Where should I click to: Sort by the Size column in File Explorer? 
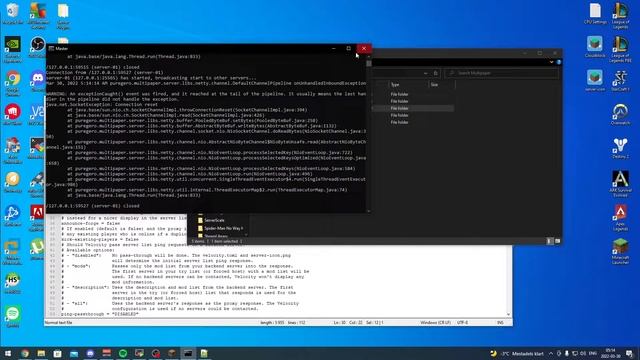(442, 84)
